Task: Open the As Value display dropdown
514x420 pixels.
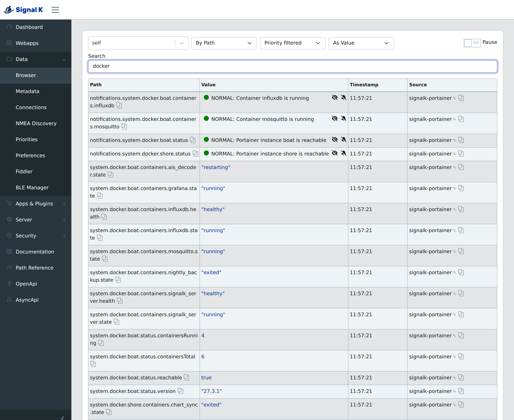Action: pos(361,43)
